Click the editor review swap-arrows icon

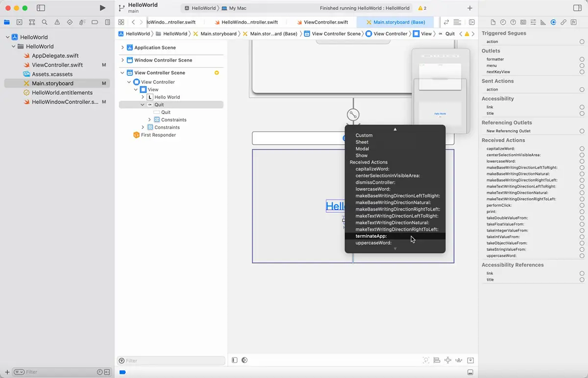point(446,22)
